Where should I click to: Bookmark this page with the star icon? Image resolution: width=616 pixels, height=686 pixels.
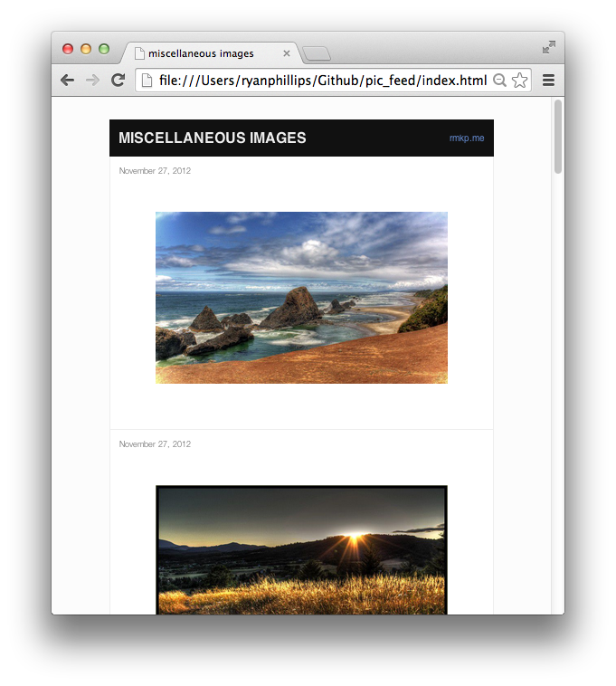click(519, 81)
